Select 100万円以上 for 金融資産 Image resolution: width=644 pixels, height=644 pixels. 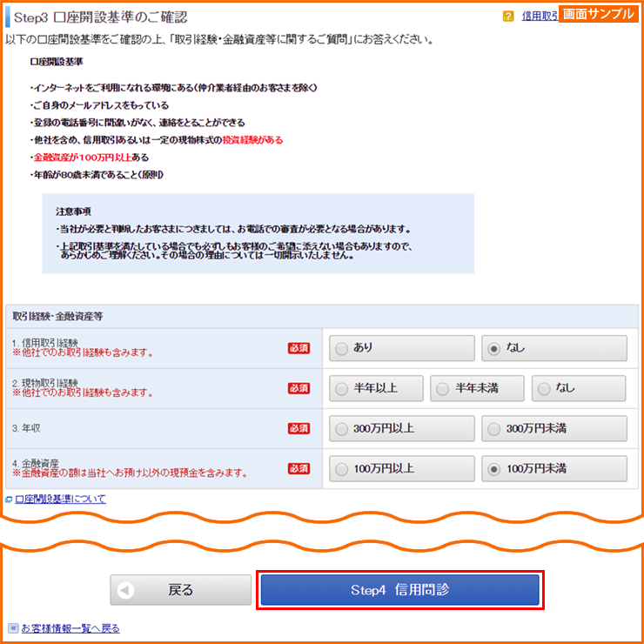coord(402,468)
